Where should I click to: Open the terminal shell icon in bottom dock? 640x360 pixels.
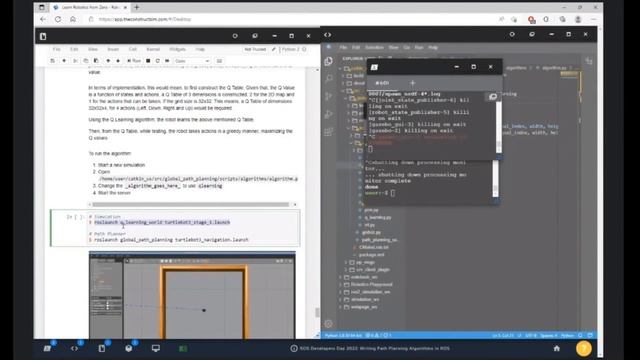47,349
